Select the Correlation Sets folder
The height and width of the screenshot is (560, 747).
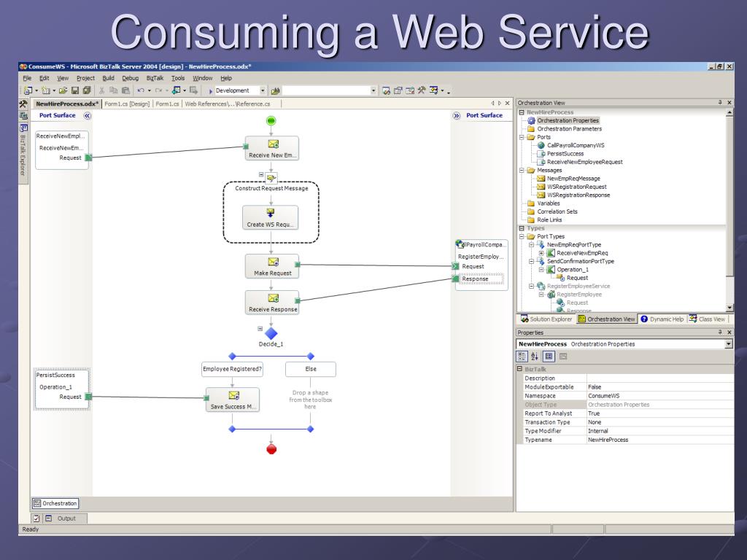click(x=552, y=211)
